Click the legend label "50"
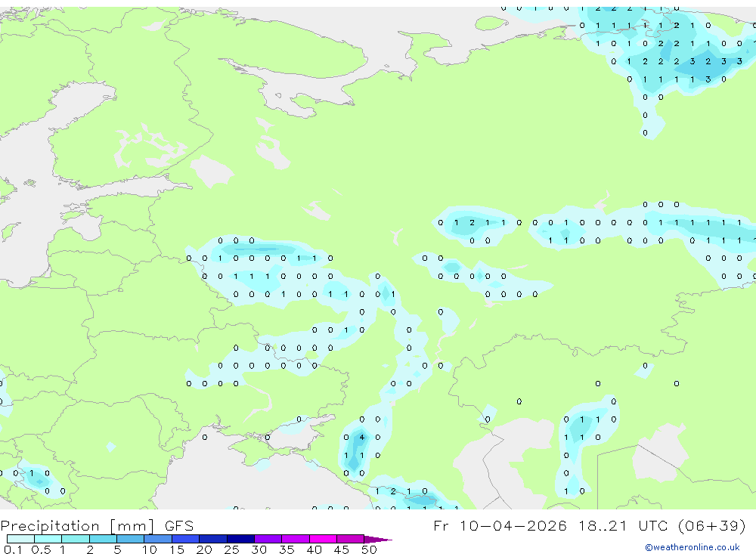This screenshot has width=756, height=554. (x=370, y=549)
